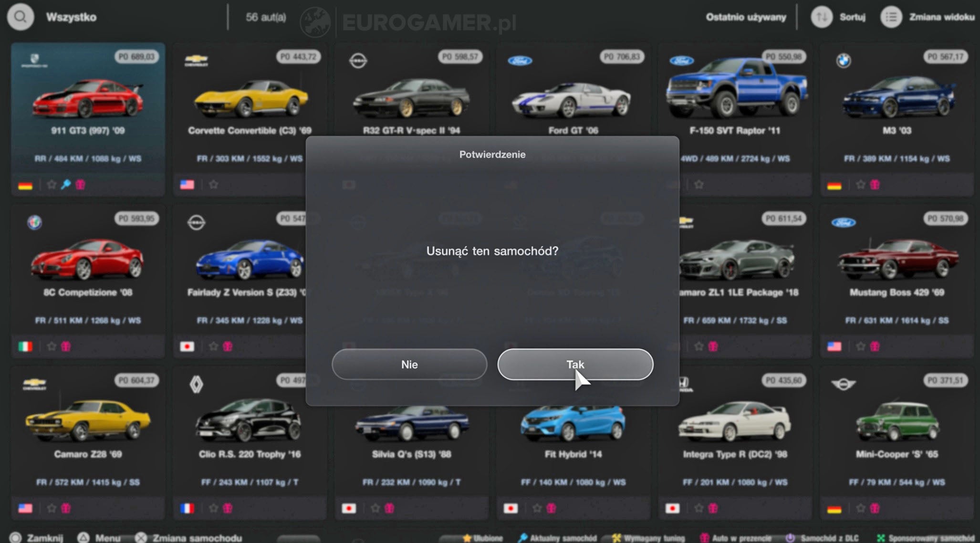
Task: Click the Renault logo on Clio card
Action: tap(196, 384)
